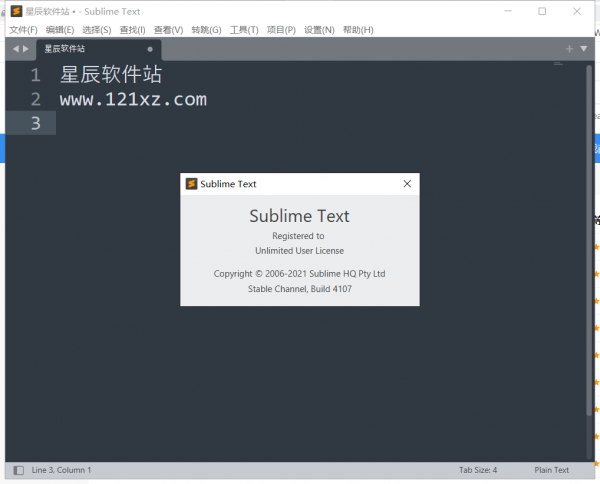Select the 星辰软件站 file tab
The width and height of the screenshot is (600, 484).
pos(99,49)
